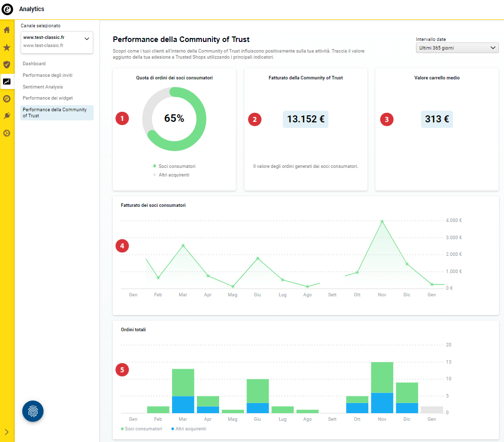Open Performance dei widget page
This screenshot has width=504, height=442.
48,98
